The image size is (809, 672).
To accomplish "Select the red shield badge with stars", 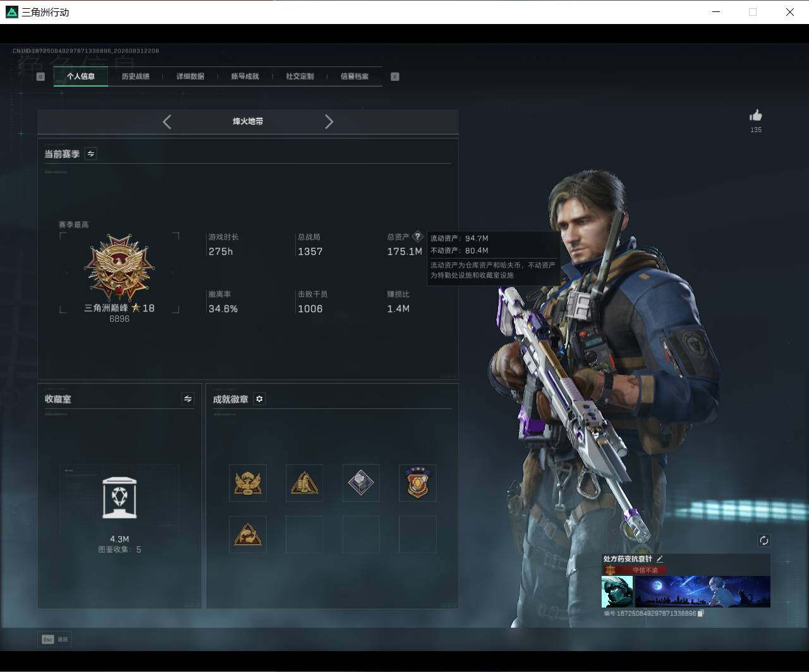I will tap(418, 483).
